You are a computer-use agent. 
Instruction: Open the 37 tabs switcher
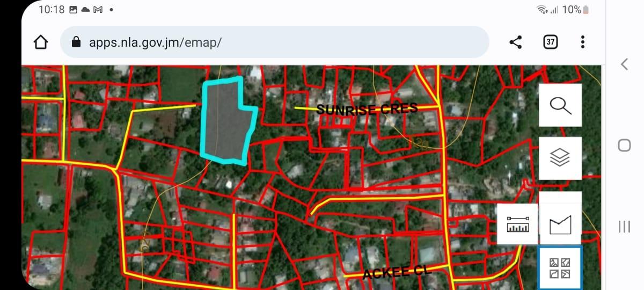point(550,42)
